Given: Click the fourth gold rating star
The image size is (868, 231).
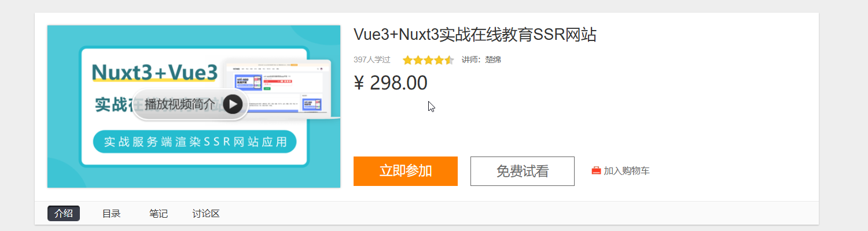Looking at the screenshot, I should (439, 60).
